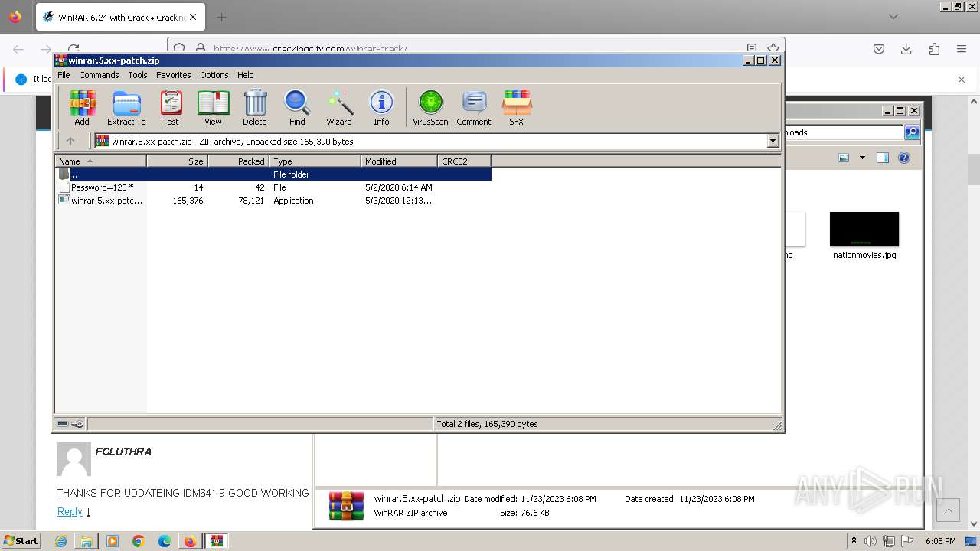980x551 pixels.
Task: Open Firefox hamburger application menu
Action: [x=962, y=48]
